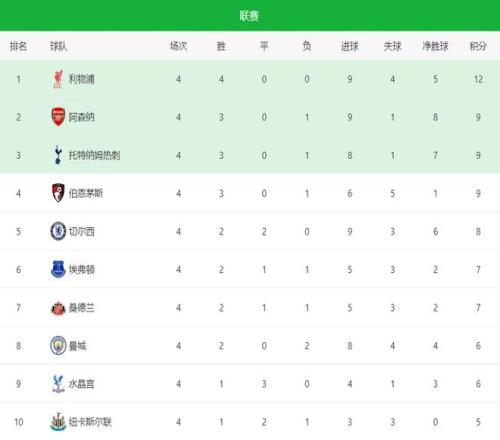Open team link 托特纳姆热刺
Screen dimensions: 500x440
[94, 155]
